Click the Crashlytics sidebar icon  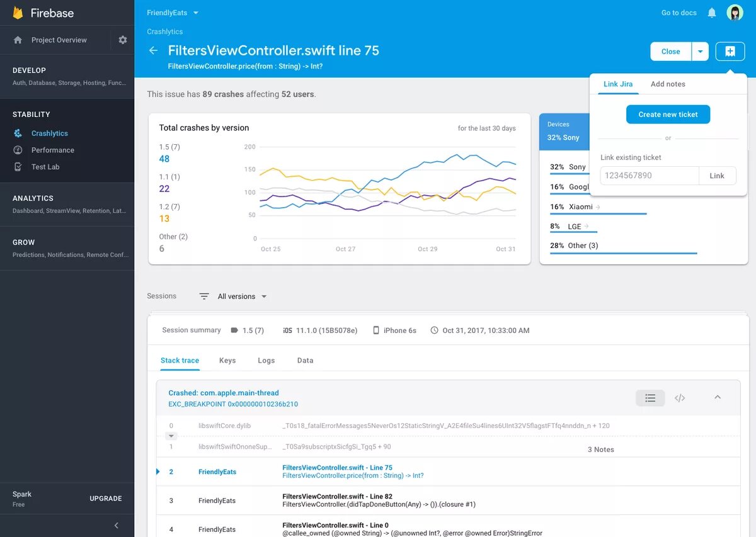tap(18, 133)
